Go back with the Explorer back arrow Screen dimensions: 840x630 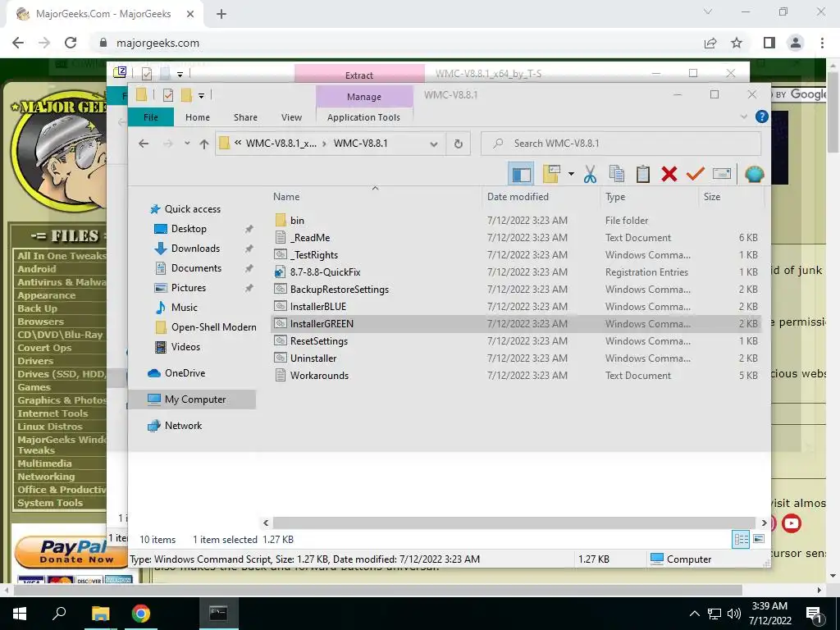pyautogui.click(x=144, y=144)
